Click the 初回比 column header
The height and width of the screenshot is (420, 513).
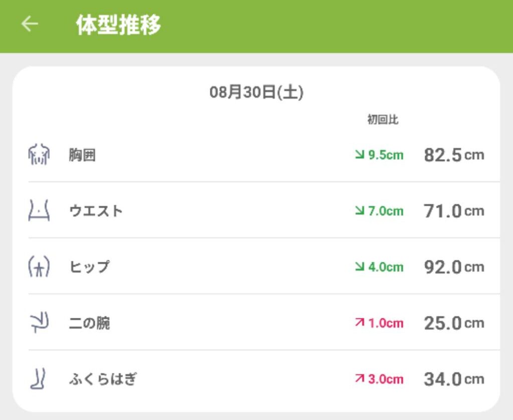[x=383, y=120]
